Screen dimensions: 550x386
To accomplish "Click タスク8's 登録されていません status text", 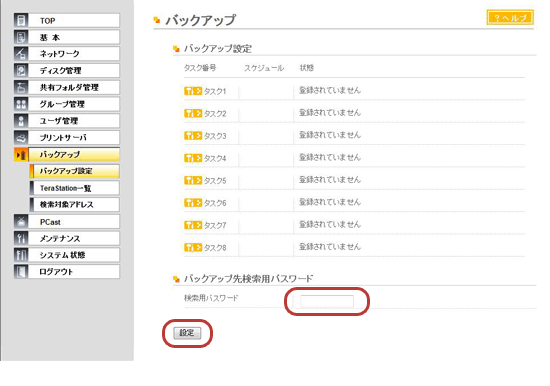I will 330,247.
